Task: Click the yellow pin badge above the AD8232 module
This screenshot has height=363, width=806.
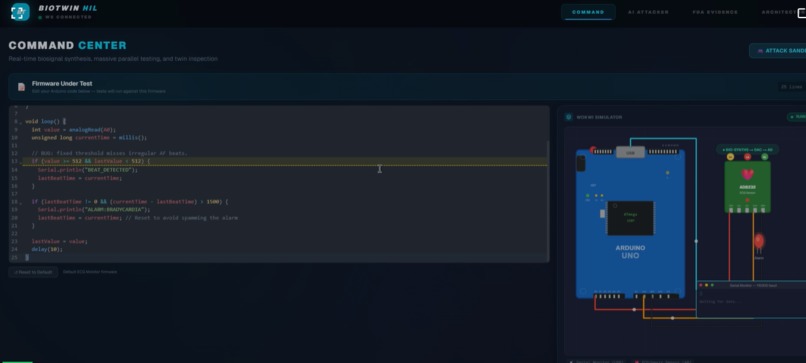Action: tap(730, 157)
